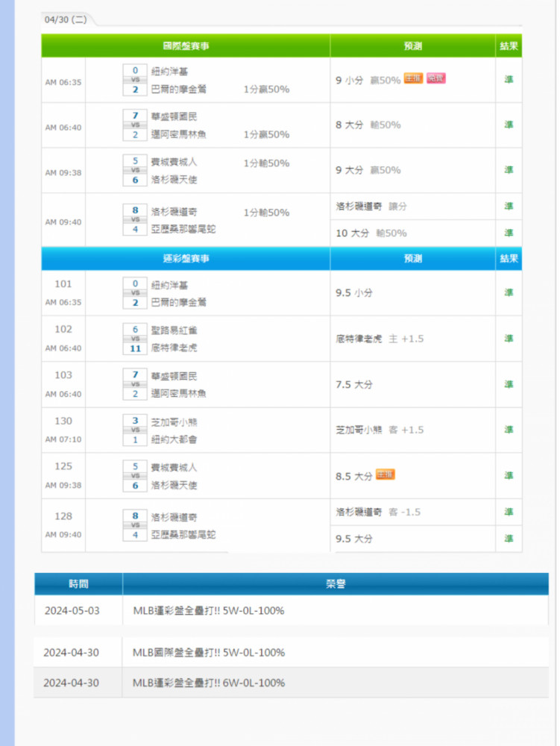This screenshot has width=560, height=746.
Task: Click the 預測 header in the green bar
Action: (x=412, y=46)
